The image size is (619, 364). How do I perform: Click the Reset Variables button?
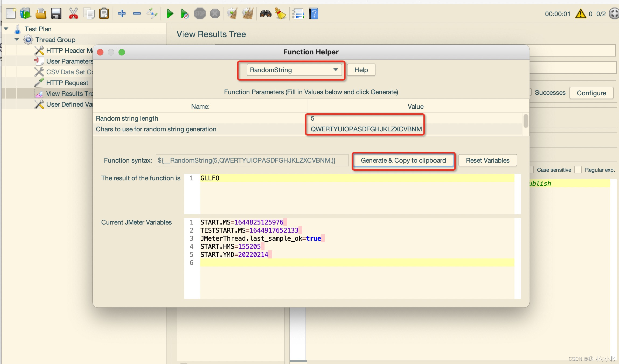tap(488, 160)
